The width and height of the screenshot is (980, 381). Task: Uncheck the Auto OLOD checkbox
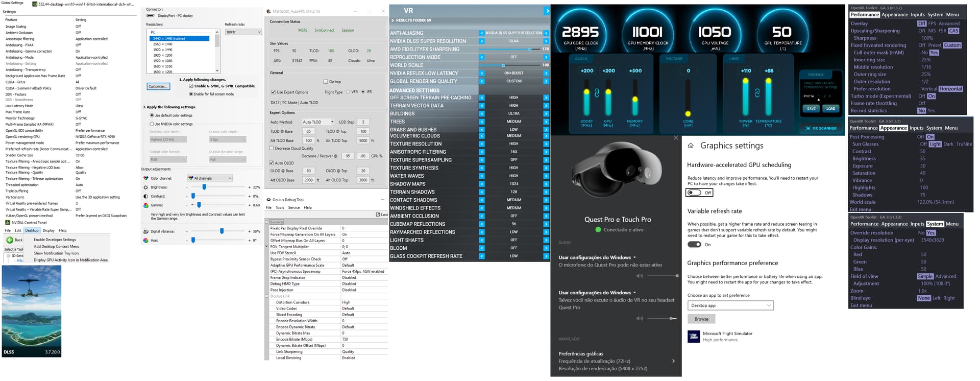[272, 163]
